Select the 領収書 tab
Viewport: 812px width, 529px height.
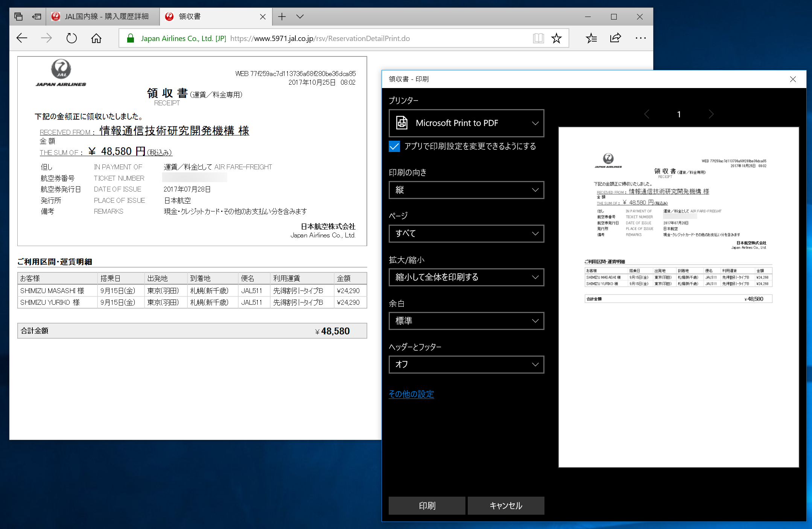[x=216, y=17]
